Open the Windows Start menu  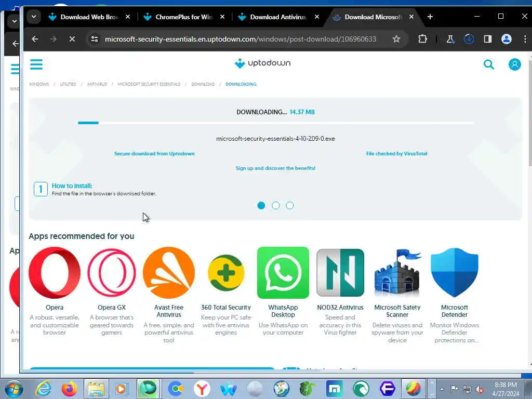14,389
